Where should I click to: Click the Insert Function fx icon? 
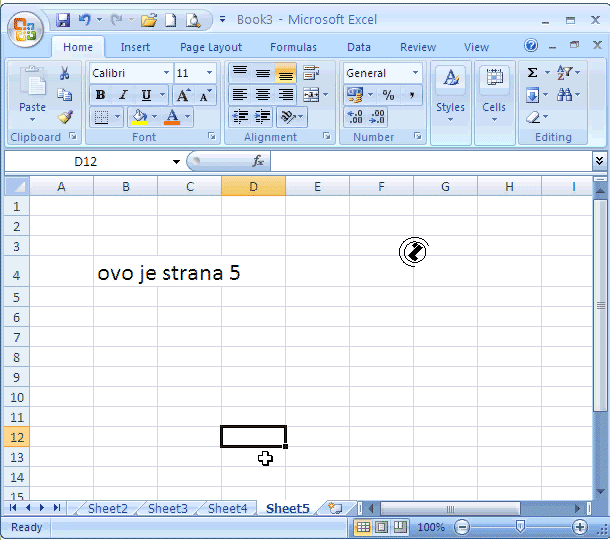[258, 161]
